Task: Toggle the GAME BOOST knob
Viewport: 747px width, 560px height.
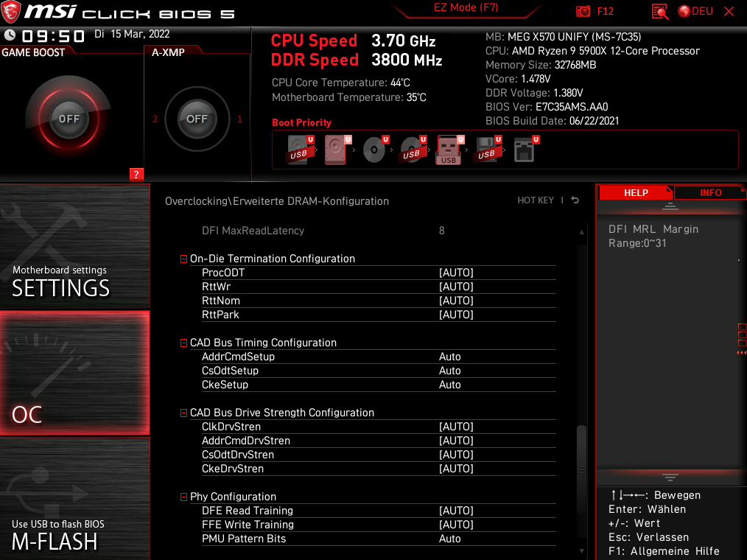Action: (69, 119)
